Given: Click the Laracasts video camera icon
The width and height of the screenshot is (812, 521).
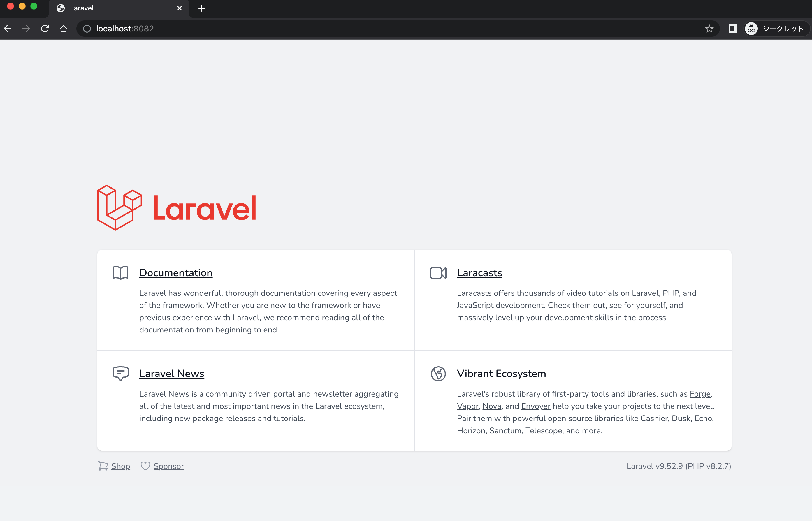Looking at the screenshot, I should pyautogui.click(x=438, y=273).
